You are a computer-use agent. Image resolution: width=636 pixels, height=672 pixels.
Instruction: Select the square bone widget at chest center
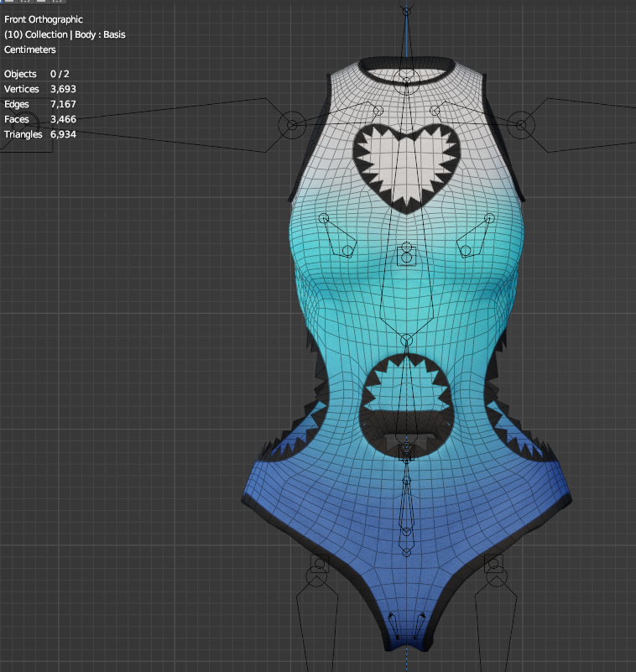(x=406, y=256)
